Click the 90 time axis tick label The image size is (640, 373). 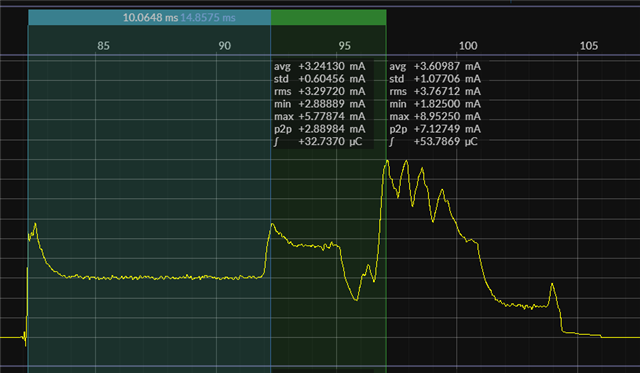224,46
